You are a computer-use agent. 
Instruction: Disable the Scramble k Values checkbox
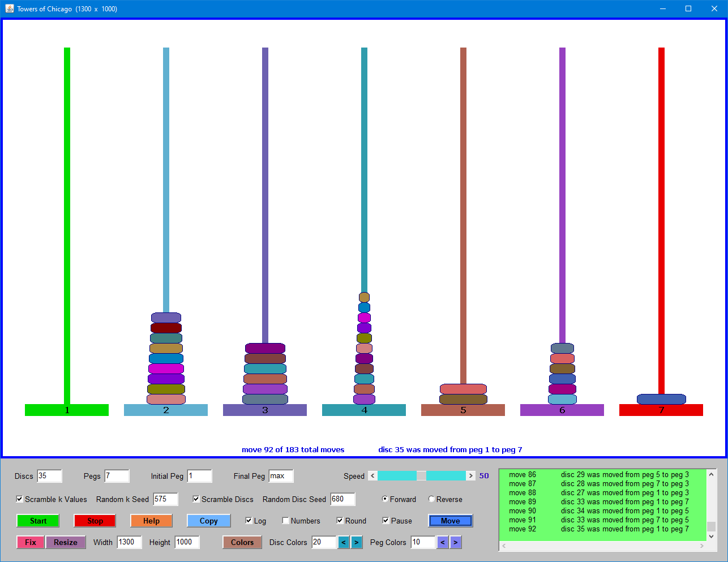click(x=20, y=499)
